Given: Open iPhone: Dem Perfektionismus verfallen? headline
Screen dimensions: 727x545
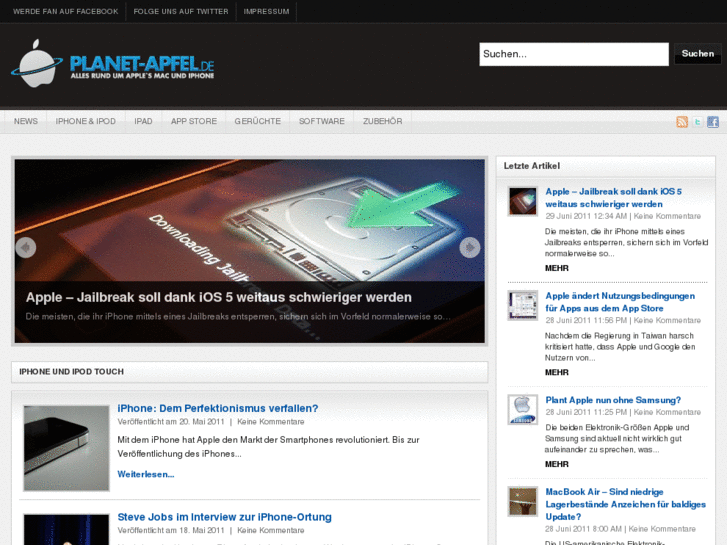Looking at the screenshot, I should (x=218, y=409).
